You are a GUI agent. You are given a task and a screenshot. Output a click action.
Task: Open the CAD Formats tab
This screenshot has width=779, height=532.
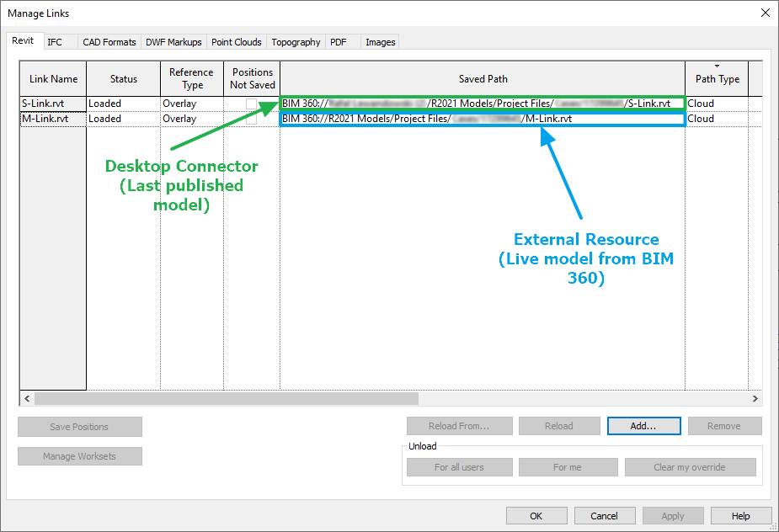pos(109,41)
